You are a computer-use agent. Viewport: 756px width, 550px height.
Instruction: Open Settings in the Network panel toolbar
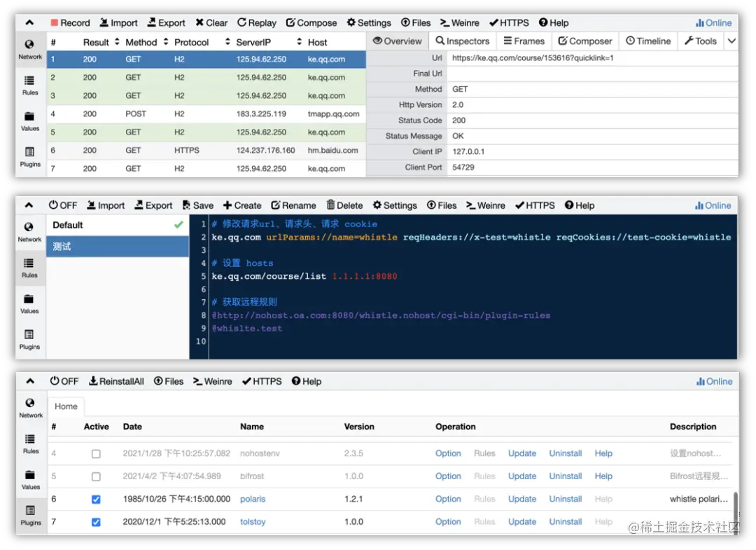(369, 22)
